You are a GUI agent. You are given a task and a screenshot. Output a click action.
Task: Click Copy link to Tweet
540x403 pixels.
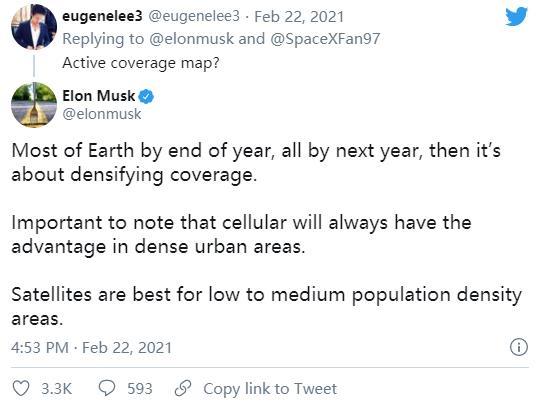click(x=270, y=389)
